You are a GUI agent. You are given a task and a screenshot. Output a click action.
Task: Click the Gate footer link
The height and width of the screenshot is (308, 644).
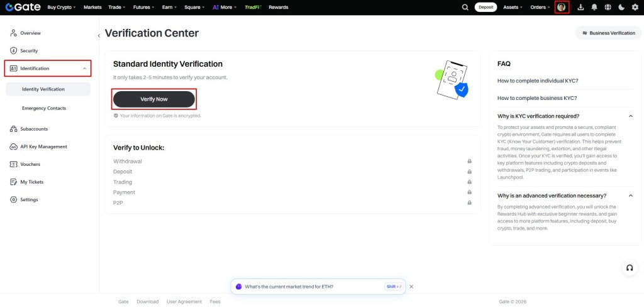(x=123, y=302)
